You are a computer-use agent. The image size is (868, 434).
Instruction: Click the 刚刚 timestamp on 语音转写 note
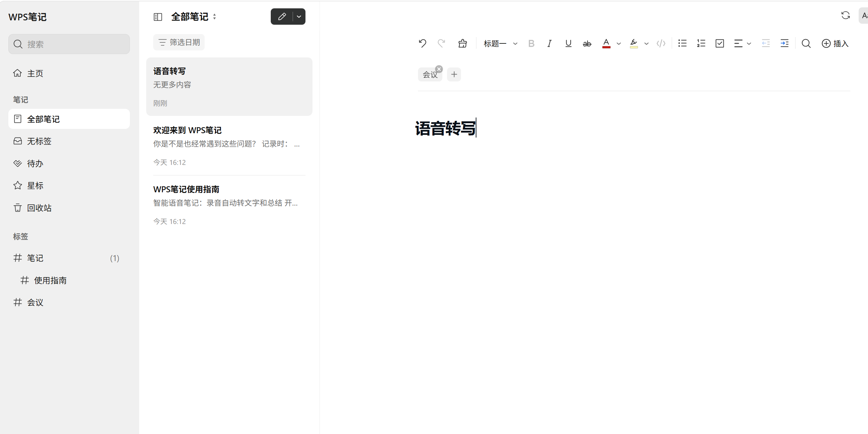click(160, 103)
